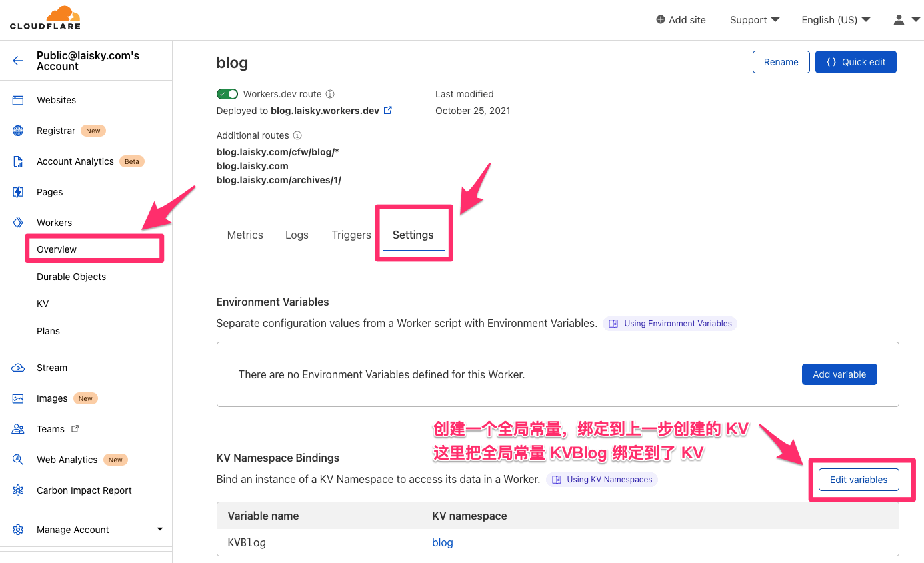This screenshot has height=563, width=924.
Task: Open the blog KV namespace link
Action: pyautogui.click(x=443, y=542)
